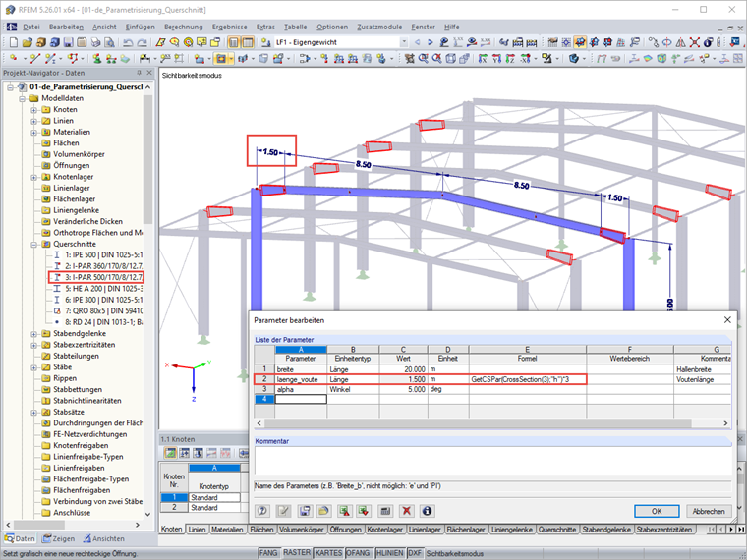Click the GetCSPar formula cell for laenge_voute
This screenshot has width=747, height=560.
click(528, 379)
